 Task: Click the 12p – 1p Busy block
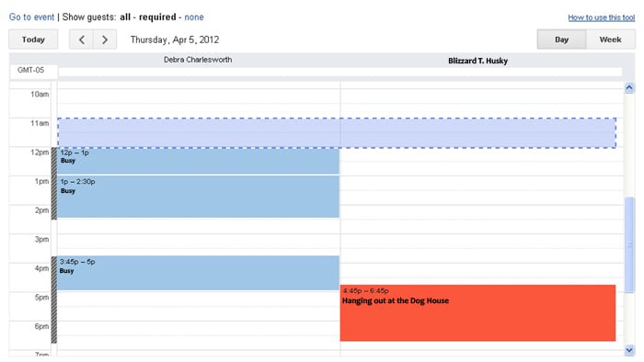pyautogui.click(x=198, y=161)
